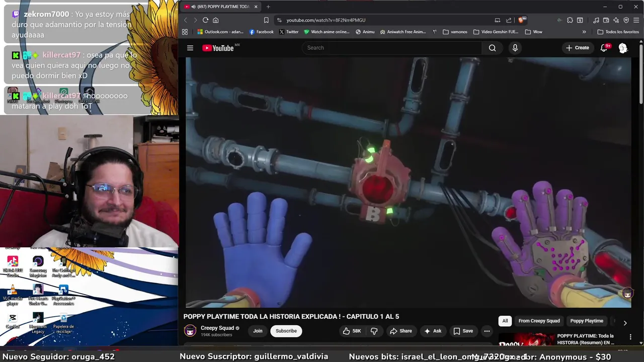Go to the YouTube home logo
This screenshot has width=644, height=362.
coord(218,48)
